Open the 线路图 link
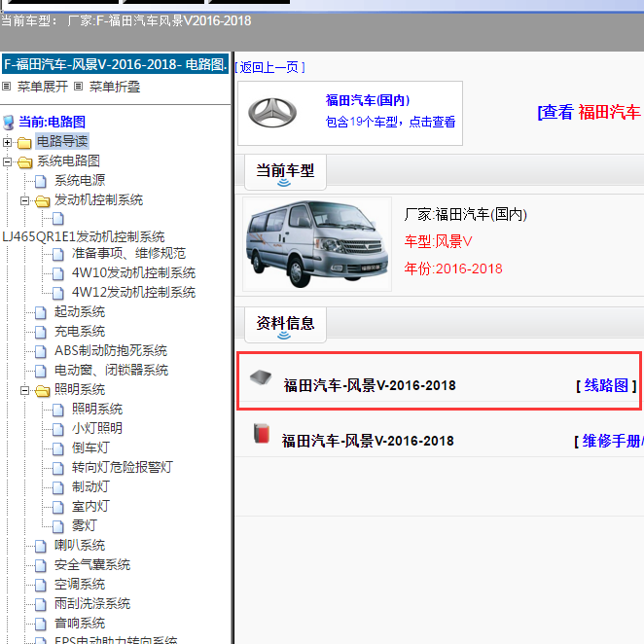This screenshot has height=644, width=644. [x=606, y=385]
